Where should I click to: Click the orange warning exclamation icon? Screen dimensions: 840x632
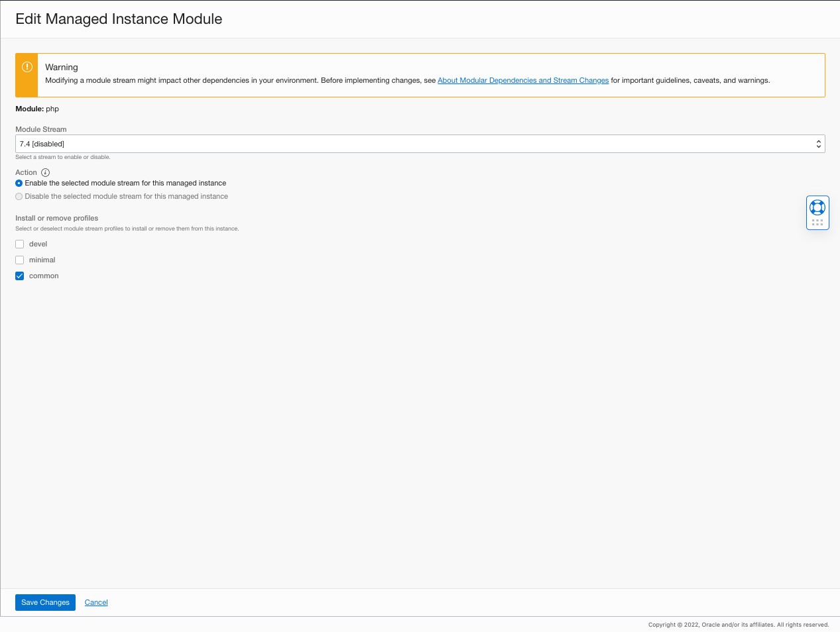pyautogui.click(x=27, y=67)
